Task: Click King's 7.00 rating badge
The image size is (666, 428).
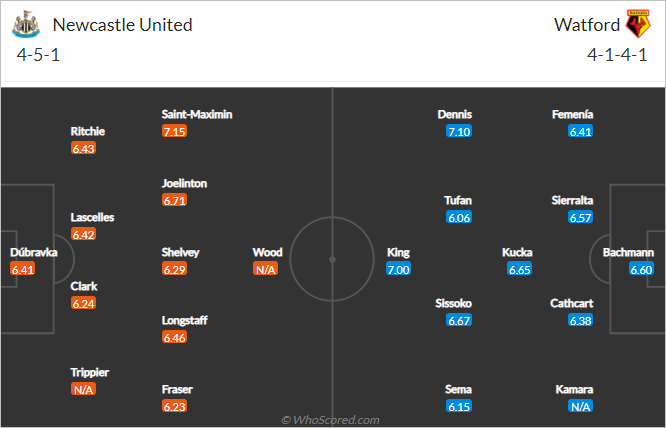Action: tap(398, 269)
